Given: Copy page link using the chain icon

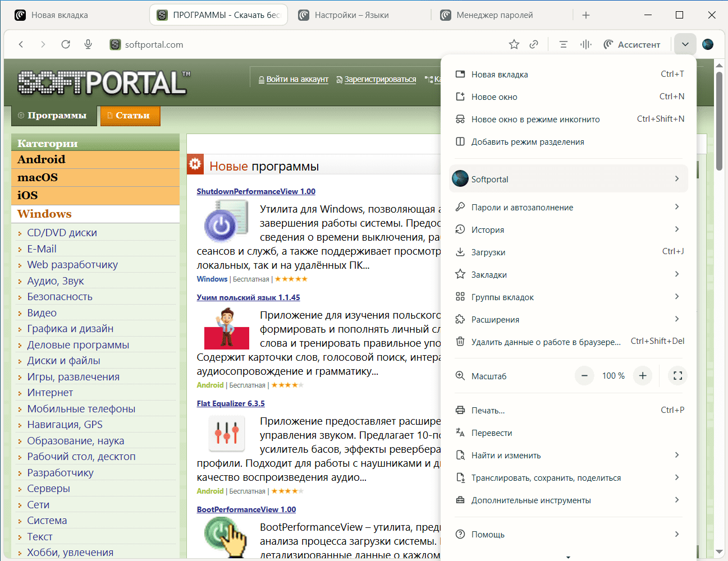Looking at the screenshot, I should click(534, 44).
